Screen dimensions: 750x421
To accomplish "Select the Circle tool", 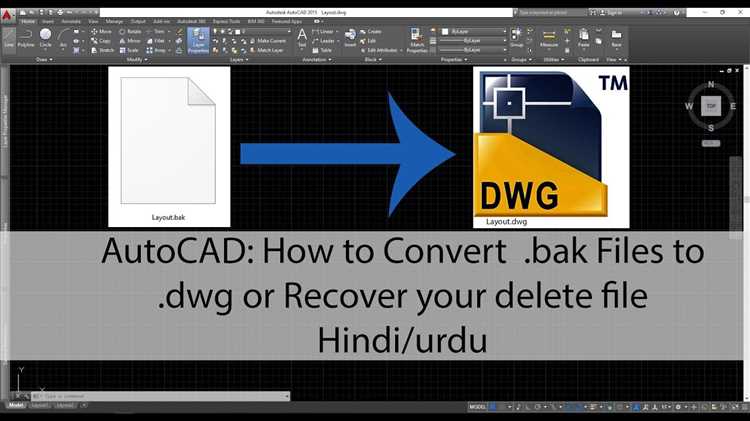I will [45, 38].
